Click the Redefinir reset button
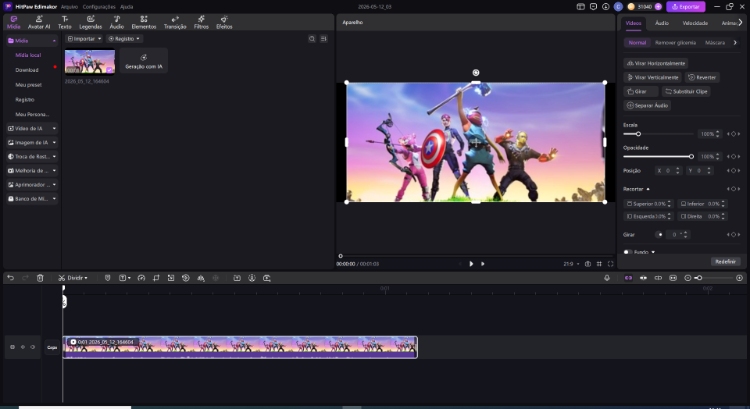 coord(726,262)
